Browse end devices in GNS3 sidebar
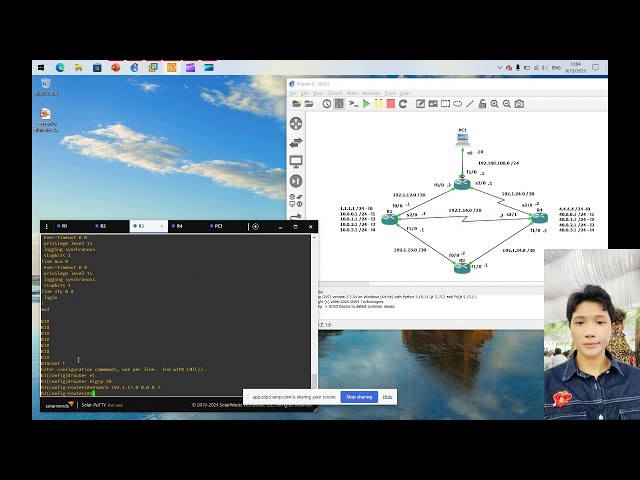Viewport: 640px width, 480px height. coord(296,162)
